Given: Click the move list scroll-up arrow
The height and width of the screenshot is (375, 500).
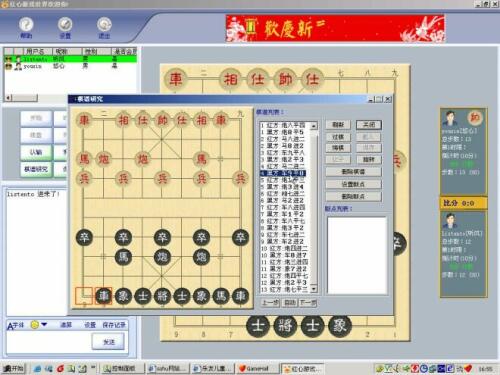Looking at the screenshot, I should coord(313,126).
